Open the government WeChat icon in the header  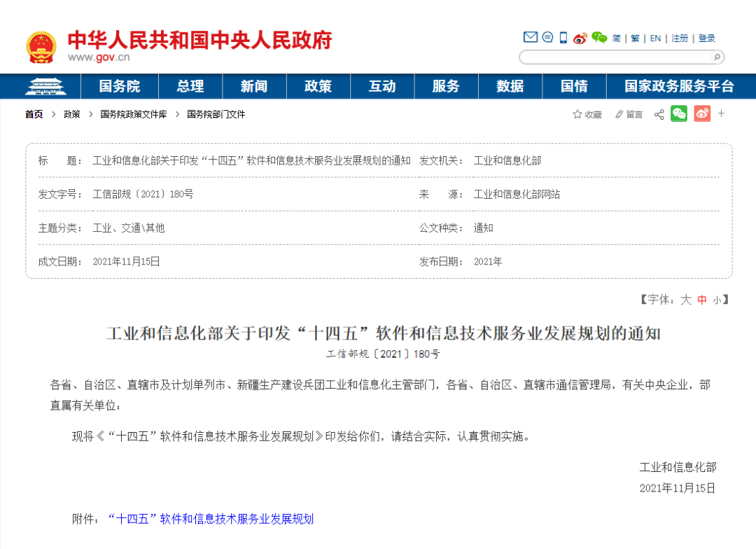pos(598,39)
